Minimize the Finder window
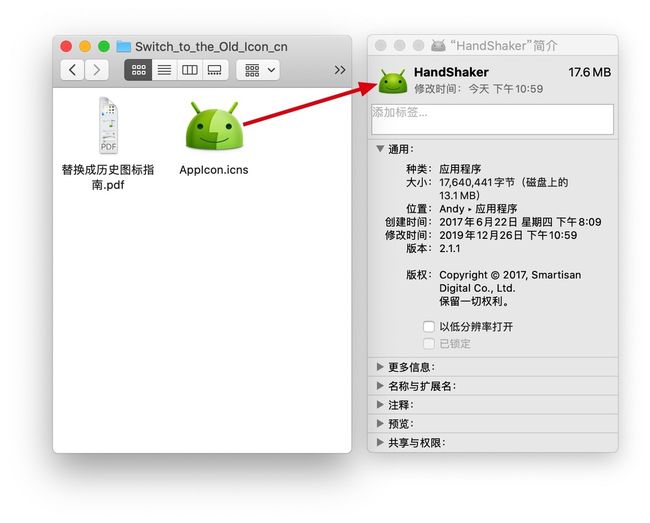The width and height of the screenshot is (650, 523). click(x=85, y=46)
